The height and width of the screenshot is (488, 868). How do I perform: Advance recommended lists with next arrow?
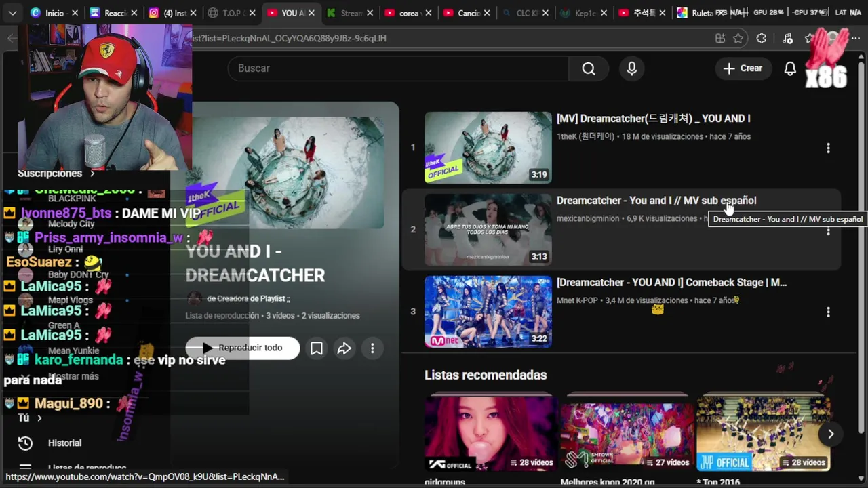[830, 434]
